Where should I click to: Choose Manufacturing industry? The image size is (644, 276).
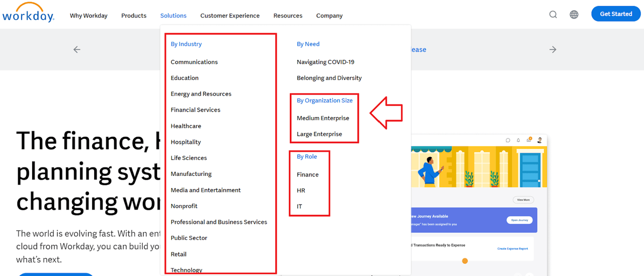[x=191, y=174]
